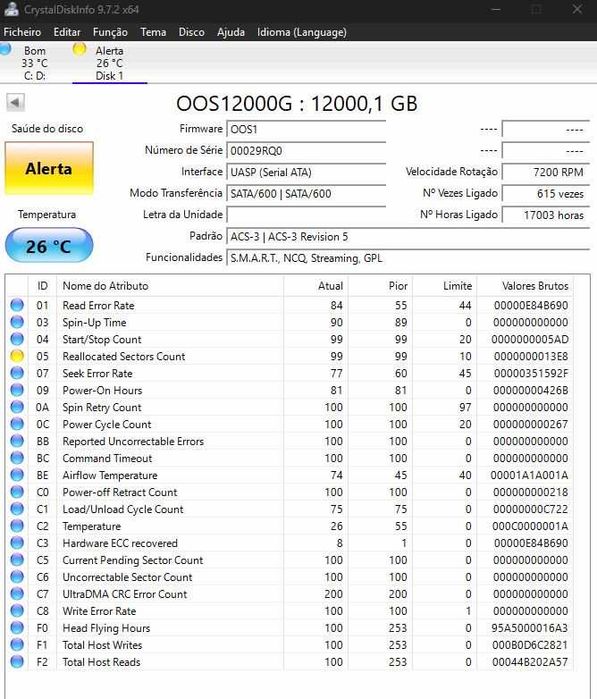Switch to the Disk 1 tab
Screen dimensions: 597x699
110,63
